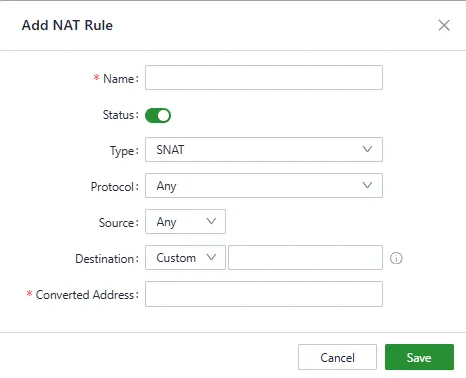This screenshot has width=466, height=378.
Task: Open the Protocol dropdown showing Any
Action: 264,186
